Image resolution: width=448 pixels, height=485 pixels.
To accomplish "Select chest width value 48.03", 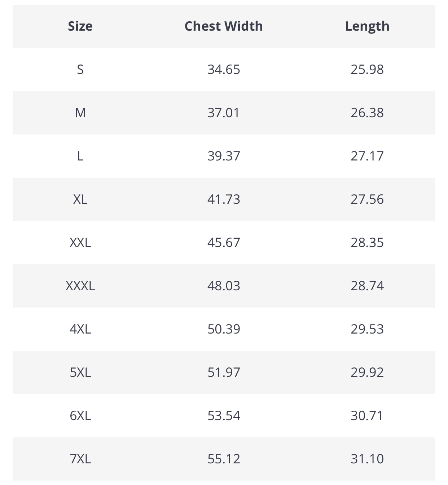I will coord(224,286).
